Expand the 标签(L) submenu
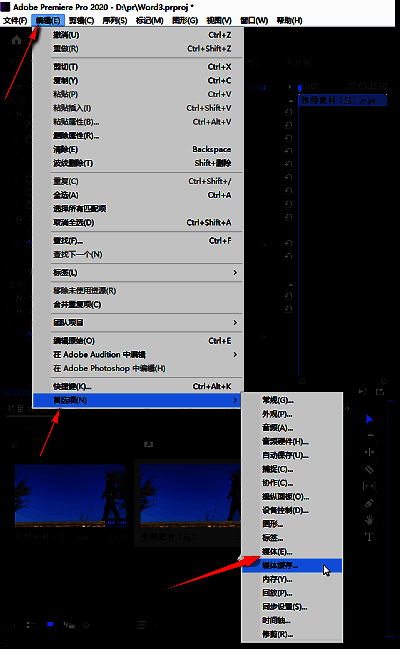 pos(138,273)
